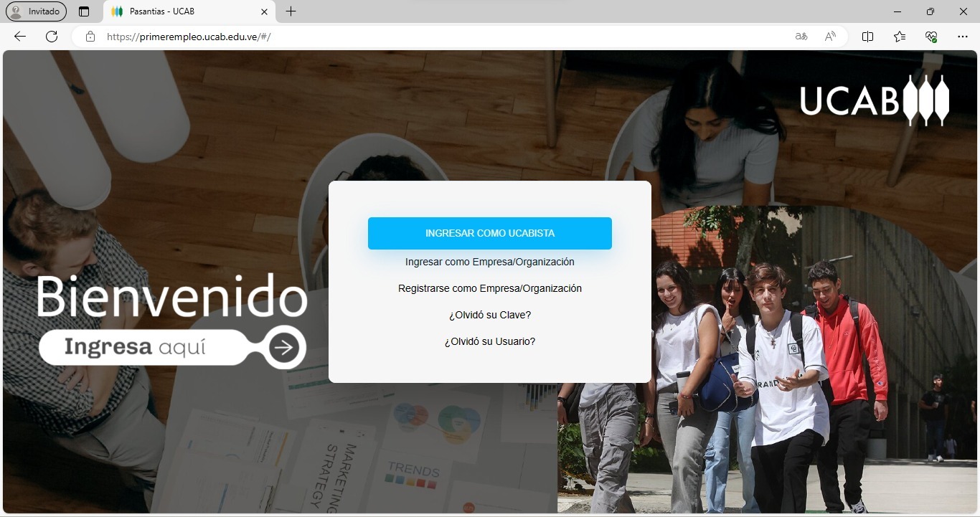Open Ingresar como Empresa/Organización link
The image size is (980, 517).
[x=489, y=262]
